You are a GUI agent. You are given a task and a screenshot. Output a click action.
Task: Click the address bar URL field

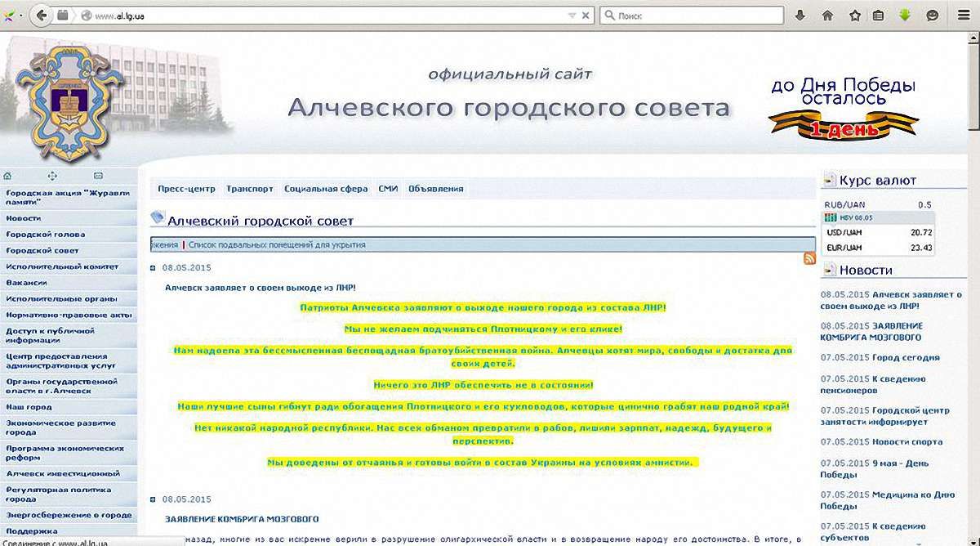tap(327, 16)
